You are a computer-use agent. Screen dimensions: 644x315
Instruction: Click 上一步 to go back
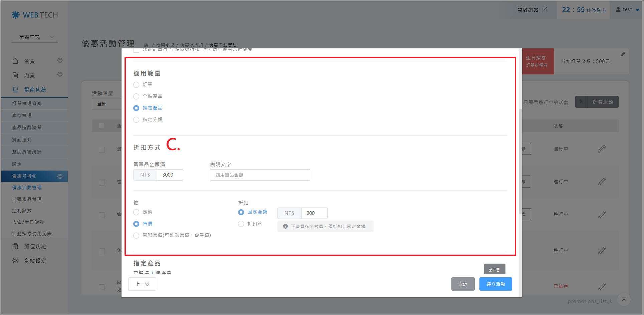pos(142,284)
